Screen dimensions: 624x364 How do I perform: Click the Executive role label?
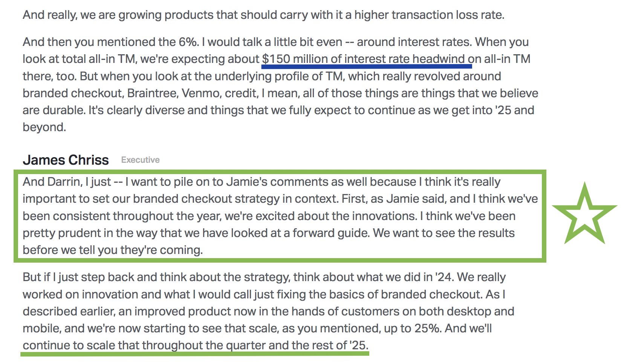point(140,160)
